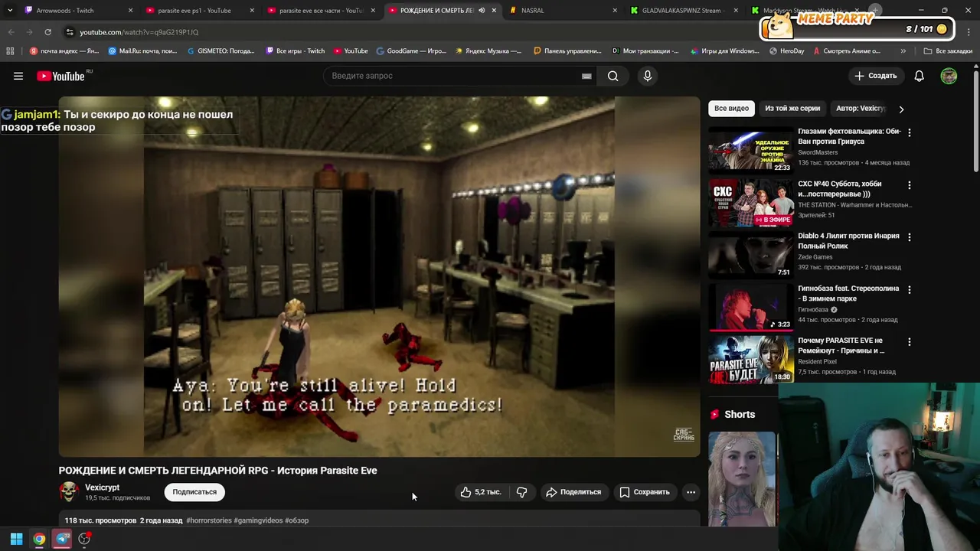Switch to 'parasite eve ps1 - YouTube' tab
Viewport: 980px width, 551px height.
click(x=201, y=11)
